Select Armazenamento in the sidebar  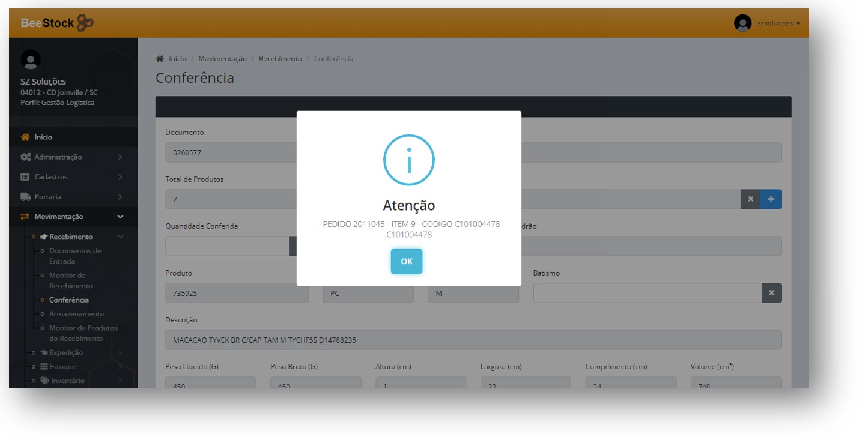point(76,314)
